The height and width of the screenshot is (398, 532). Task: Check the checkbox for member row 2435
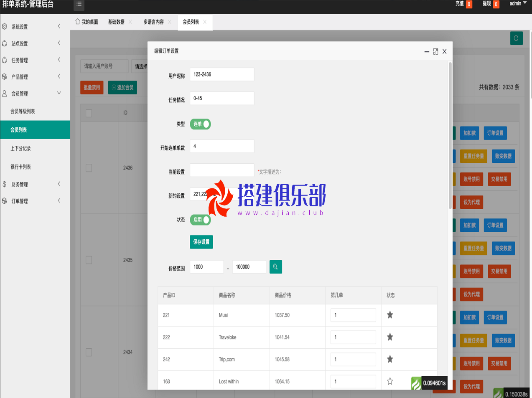[x=89, y=260]
